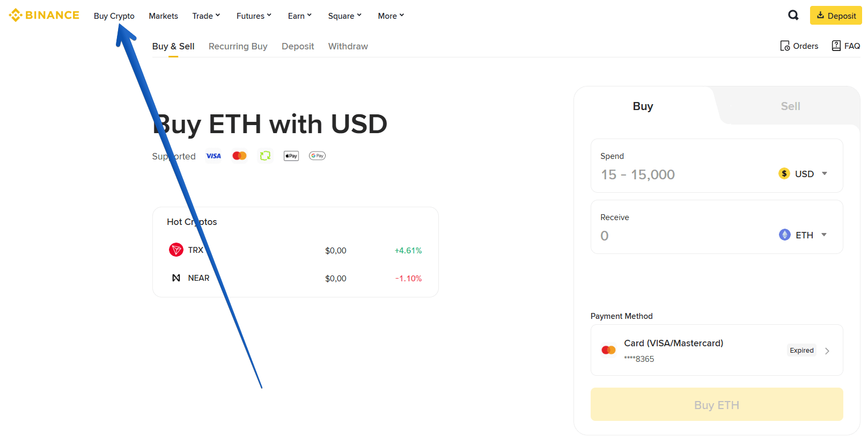
Task: Click the NEAR token icon
Action: click(x=176, y=278)
